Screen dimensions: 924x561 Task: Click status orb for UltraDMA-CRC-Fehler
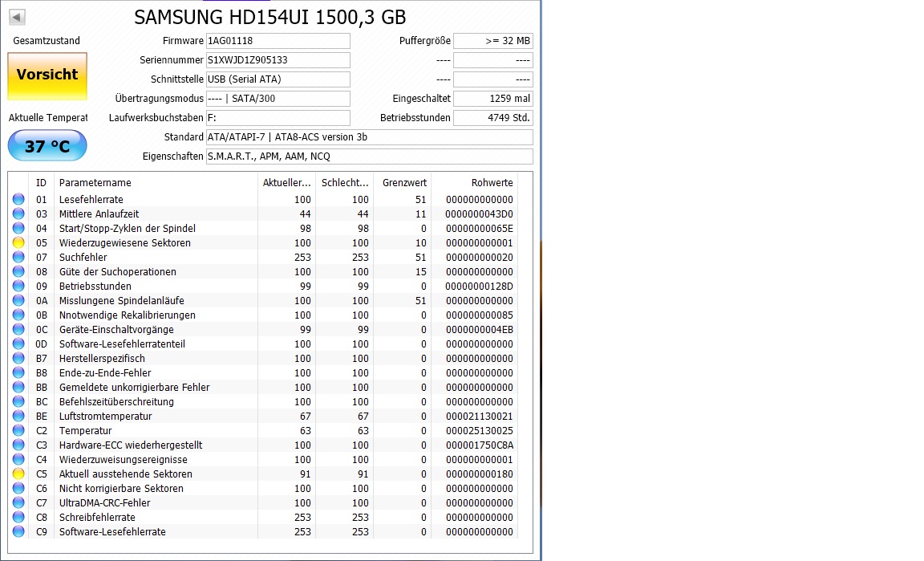tap(19, 502)
